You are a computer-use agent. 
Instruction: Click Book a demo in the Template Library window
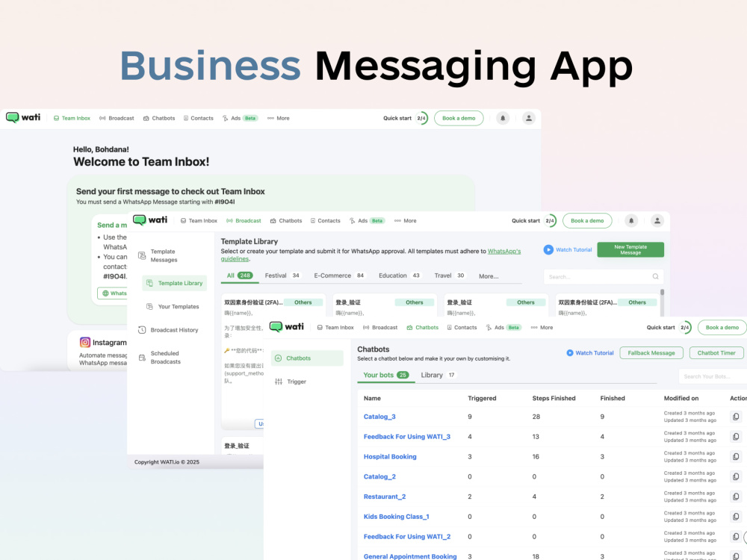[587, 220]
